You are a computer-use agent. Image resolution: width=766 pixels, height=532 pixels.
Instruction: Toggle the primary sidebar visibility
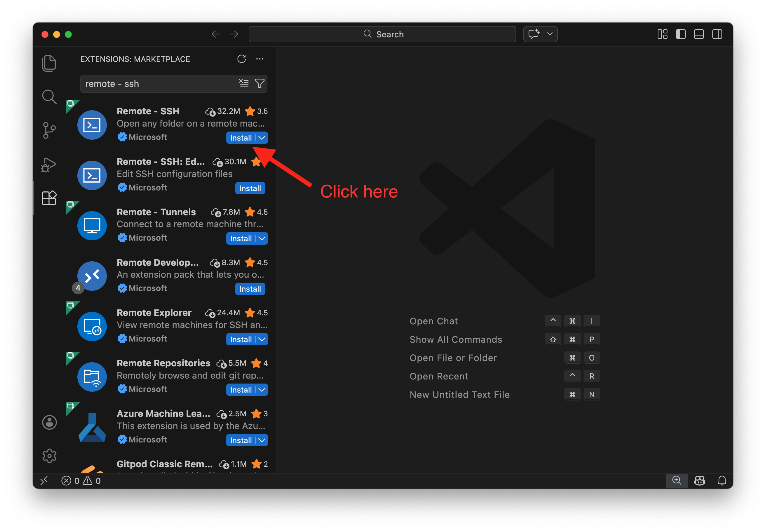click(680, 34)
